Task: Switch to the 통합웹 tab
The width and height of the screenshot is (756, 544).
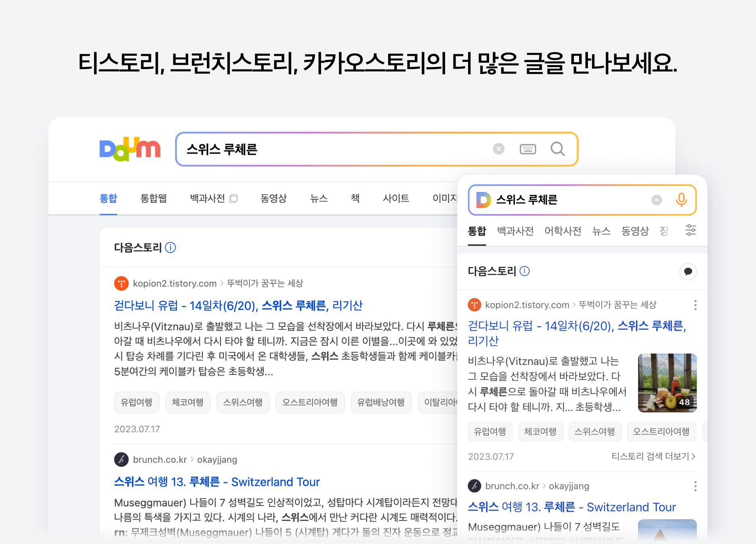Action: 153,198
